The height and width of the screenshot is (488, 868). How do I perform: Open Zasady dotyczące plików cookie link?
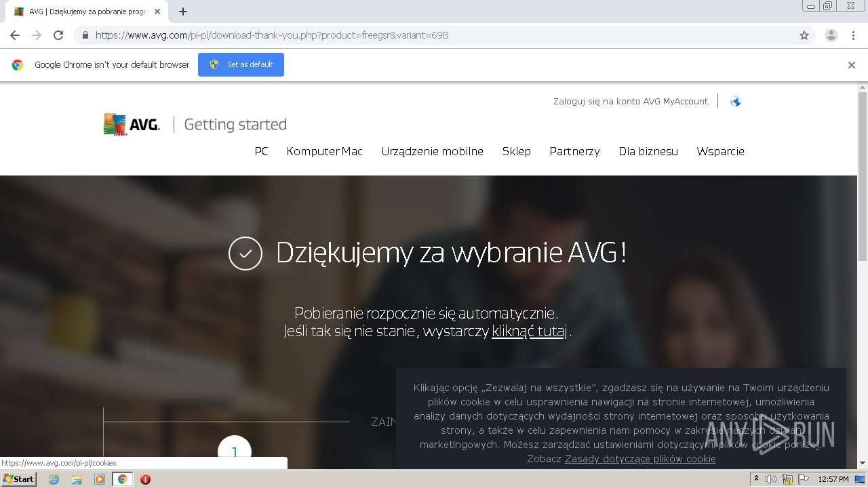tap(640, 459)
